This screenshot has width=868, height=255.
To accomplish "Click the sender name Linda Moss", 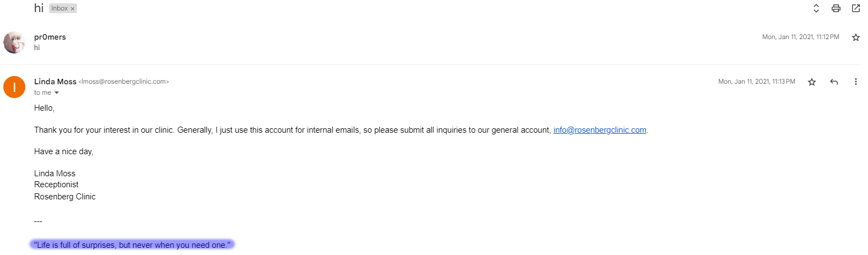I will tap(55, 82).
